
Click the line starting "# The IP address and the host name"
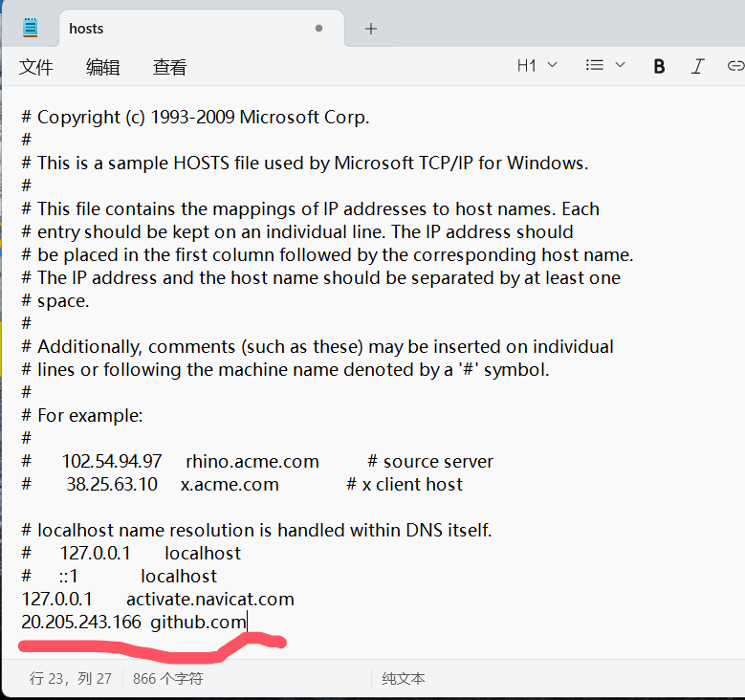tap(320, 277)
